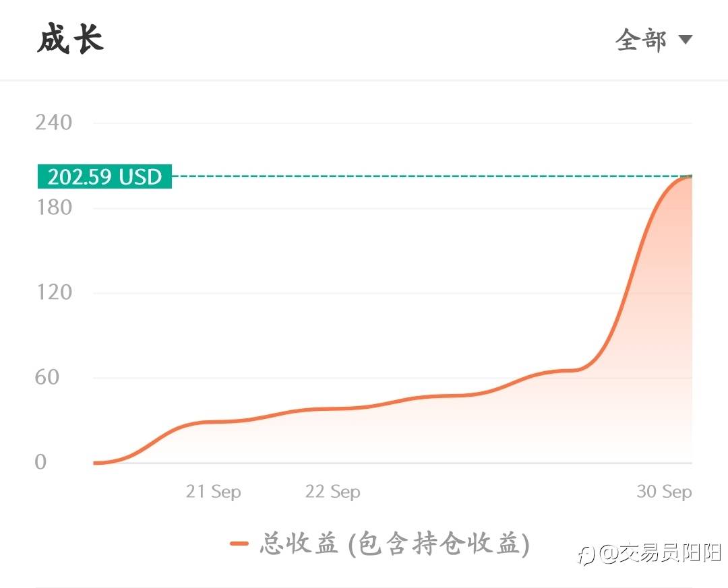Select the green 202.59 USD value tag
Viewport: 728px width, 588px height.
coord(105,176)
